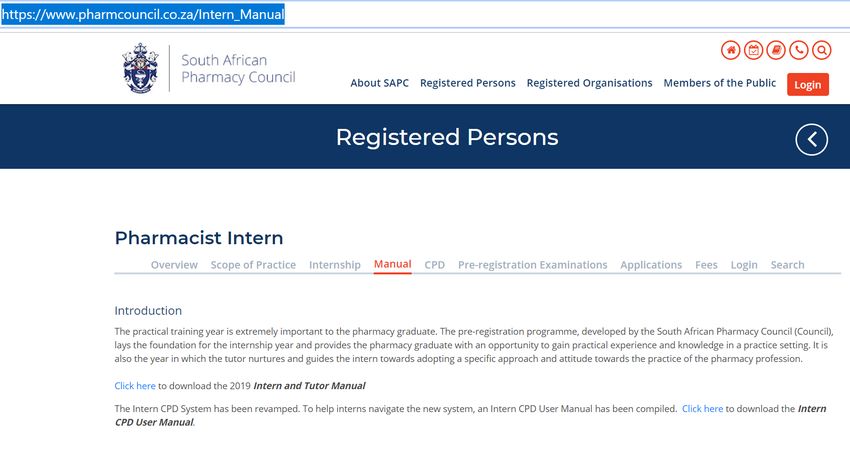The width and height of the screenshot is (850, 450).
Task: Click here link for Intern and Tutor Manual
Action: point(135,386)
